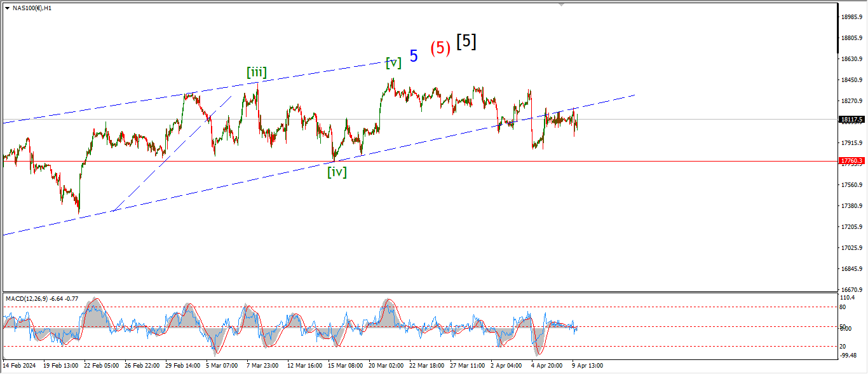Select the red (5) wave label
The width and height of the screenshot is (868, 374).
point(440,48)
